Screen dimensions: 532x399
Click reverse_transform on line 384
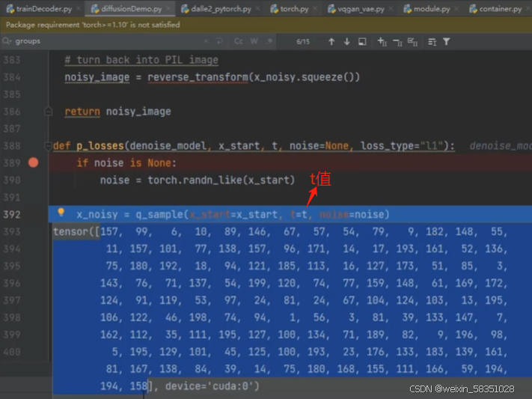pyautogui.click(x=198, y=77)
